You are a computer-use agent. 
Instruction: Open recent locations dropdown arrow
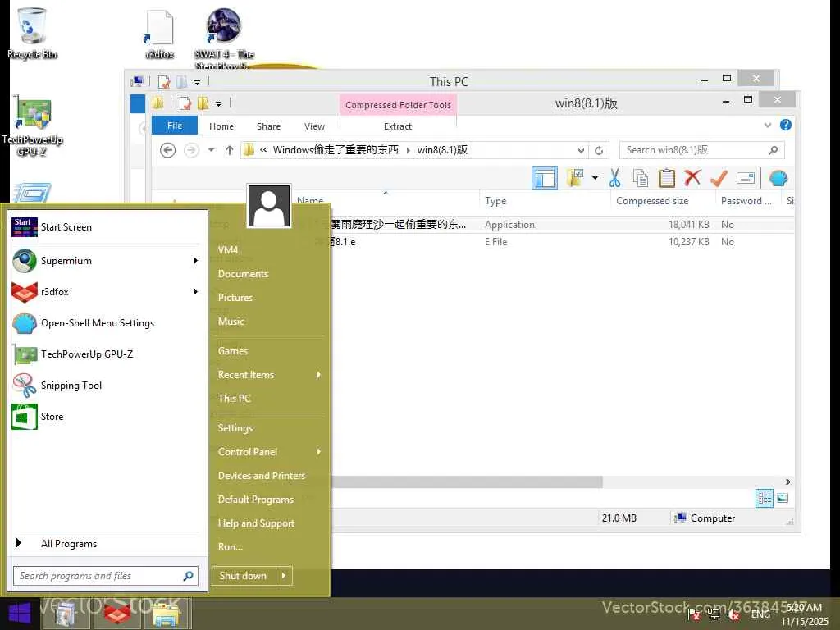pos(211,150)
